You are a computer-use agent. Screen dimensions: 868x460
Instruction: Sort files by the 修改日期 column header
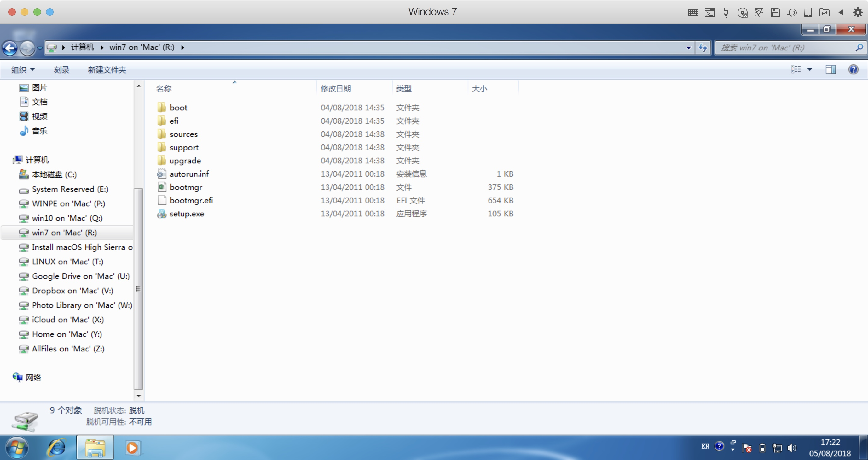coord(336,89)
